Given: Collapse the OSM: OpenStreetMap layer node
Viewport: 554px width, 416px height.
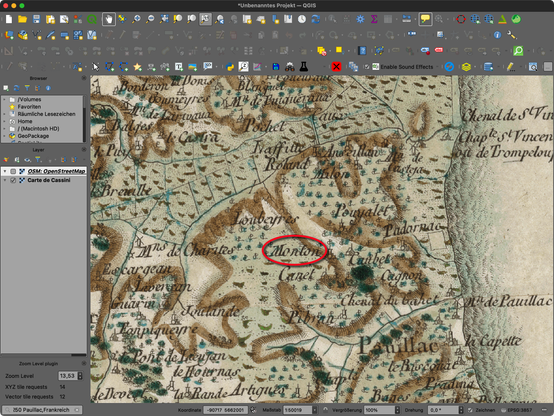Looking at the screenshot, I should click(x=5, y=171).
